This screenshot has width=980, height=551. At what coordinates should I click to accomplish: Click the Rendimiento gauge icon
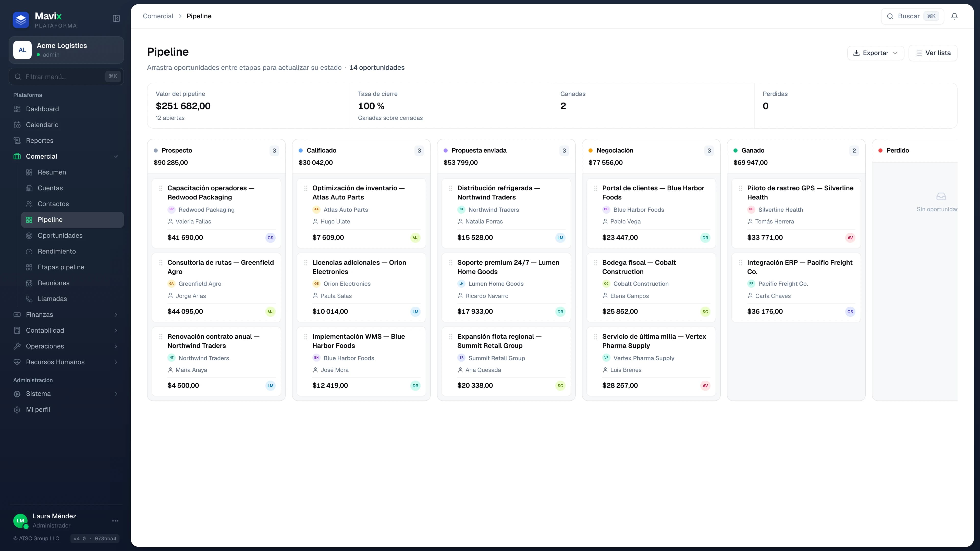[29, 251]
